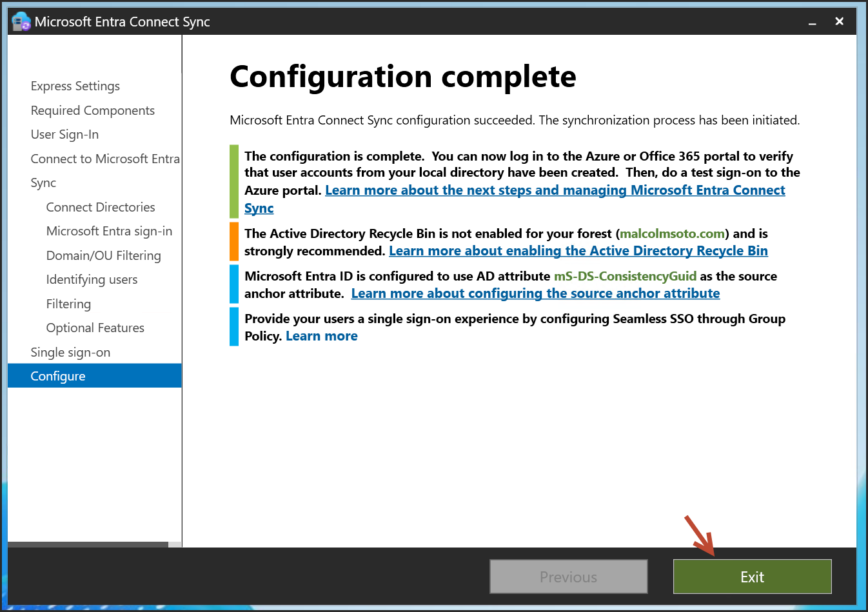Click the sidebar horizontal scrollbar
Viewport: 868px width, 612px height.
click(88, 544)
